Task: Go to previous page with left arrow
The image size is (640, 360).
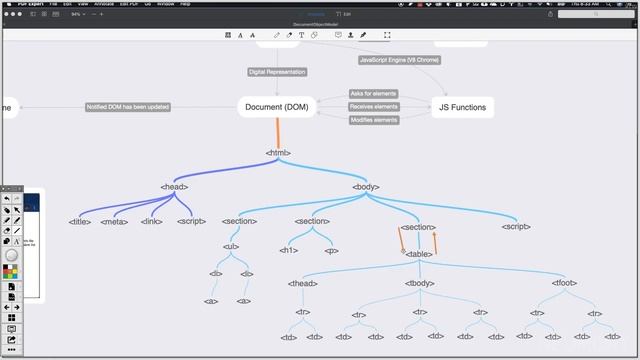Action: coord(7,307)
